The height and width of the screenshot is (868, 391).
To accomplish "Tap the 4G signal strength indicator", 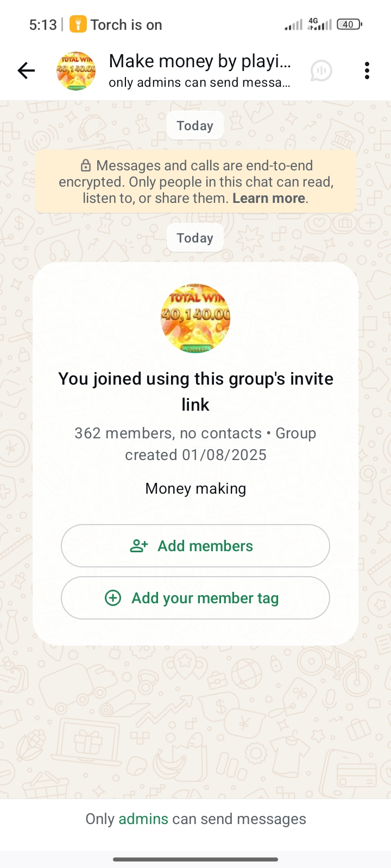I will click(x=319, y=24).
